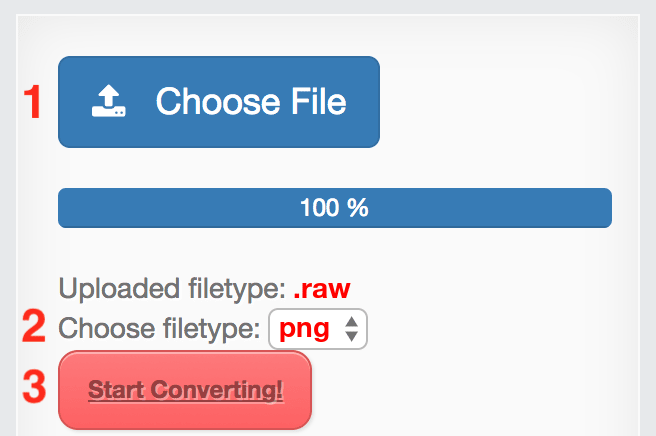This screenshot has width=656, height=436.
Task: Click the red "png" value text
Action: point(304,328)
